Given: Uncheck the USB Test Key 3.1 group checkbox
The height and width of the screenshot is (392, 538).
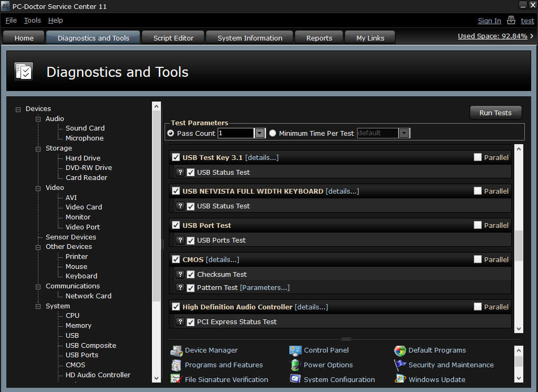Looking at the screenshot, I should [x=176, y=157].
